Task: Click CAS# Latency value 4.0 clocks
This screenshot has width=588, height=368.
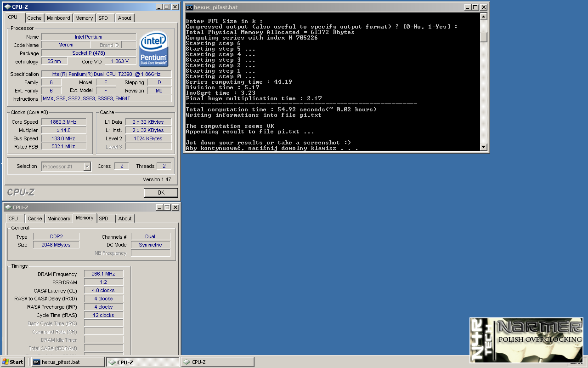Action: (x=103, y=290)
